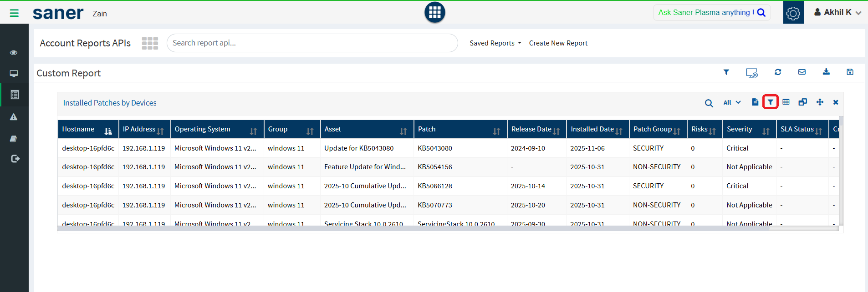
Task: Toggle sort on Hostname column
Action: (x=108, y=131)
